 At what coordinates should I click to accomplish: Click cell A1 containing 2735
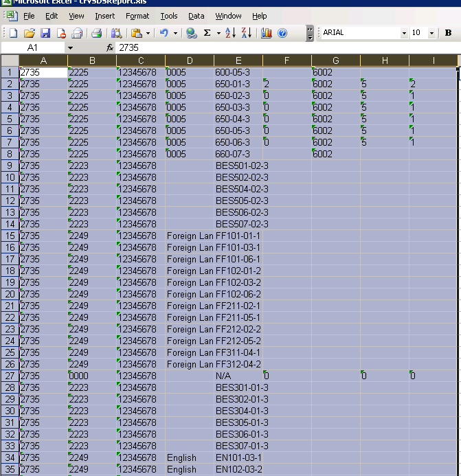pos(43,72)
